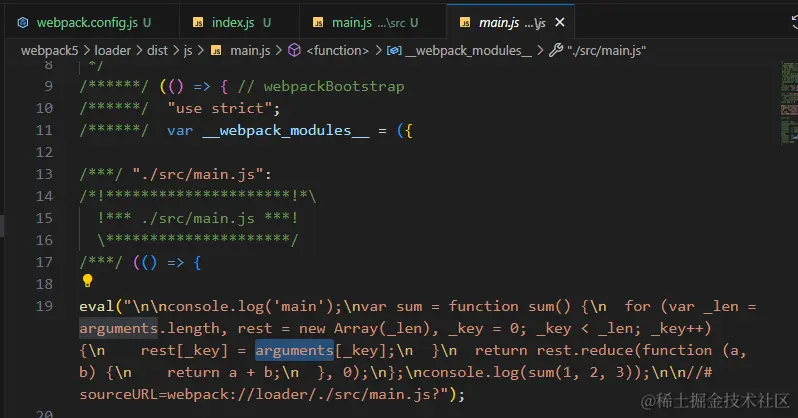Click the "./src/main.js" key on line 13

click(x=198, y=175)
